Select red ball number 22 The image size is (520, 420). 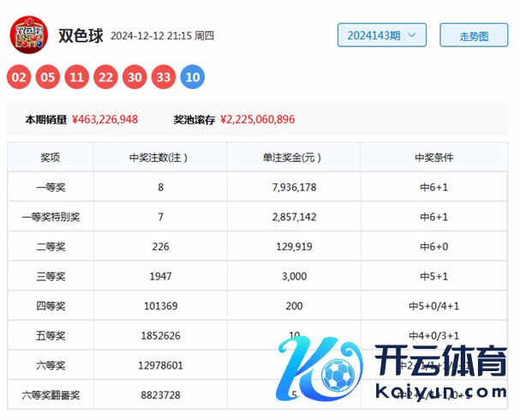pyautogui.click(x=106, y=78)
